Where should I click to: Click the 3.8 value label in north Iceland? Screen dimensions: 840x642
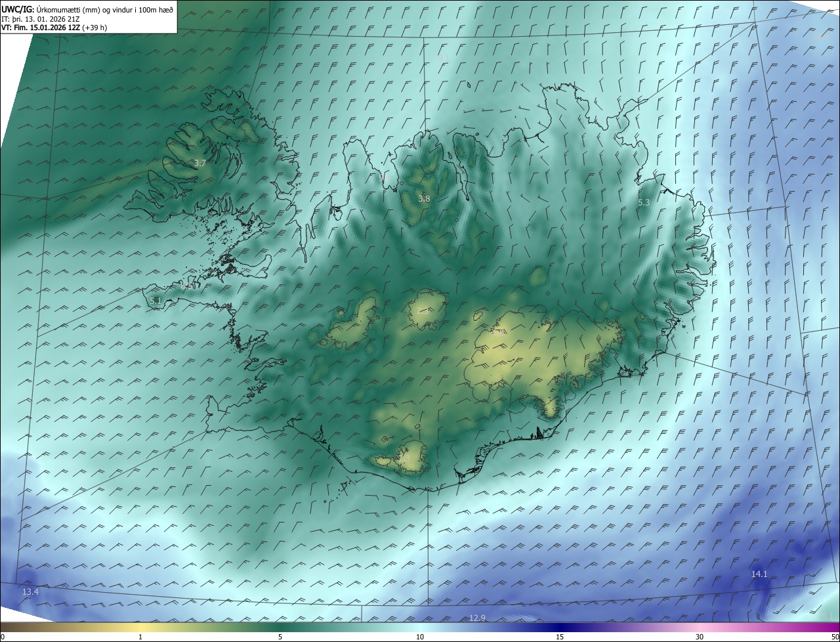click(x=424, y=199)
